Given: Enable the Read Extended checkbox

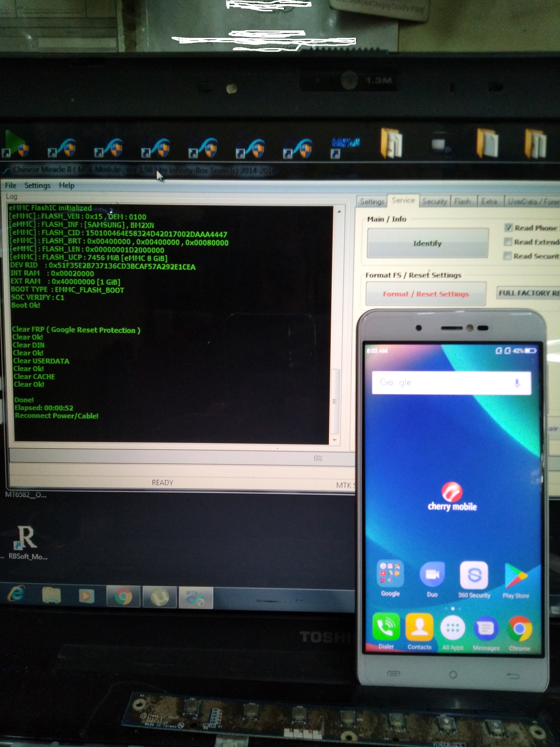Looking at the screenshot, I should coord(508,242).
